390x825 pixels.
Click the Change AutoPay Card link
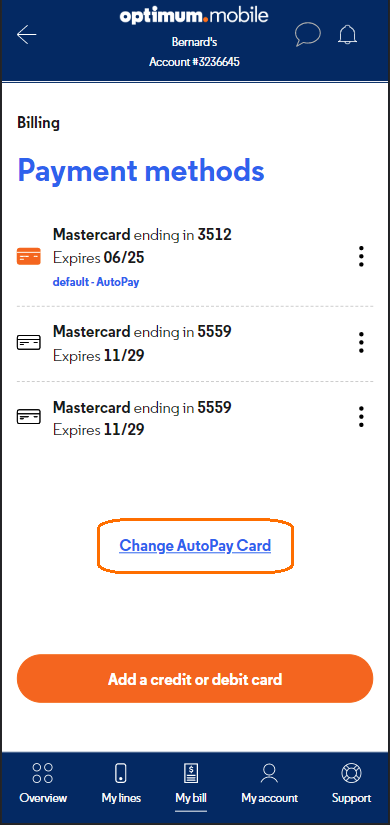[195, 545]
